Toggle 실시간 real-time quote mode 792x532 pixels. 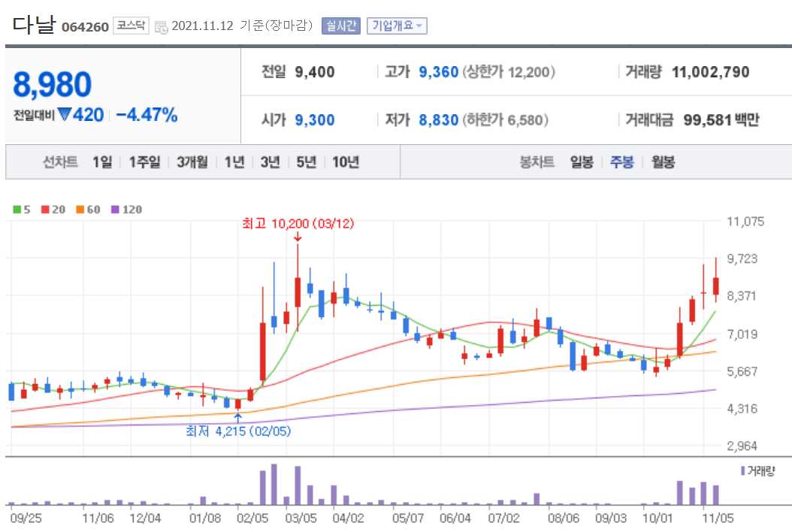click(343, 25)
